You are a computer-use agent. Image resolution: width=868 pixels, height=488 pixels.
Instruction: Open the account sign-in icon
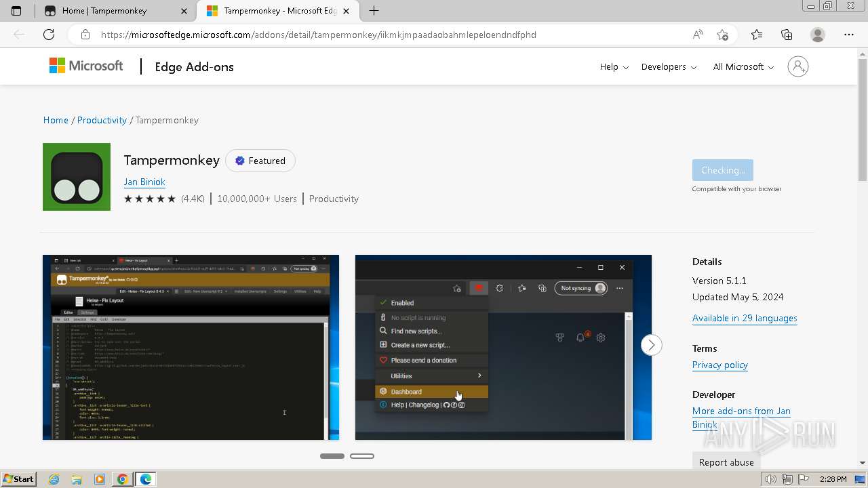coord(798,66)
